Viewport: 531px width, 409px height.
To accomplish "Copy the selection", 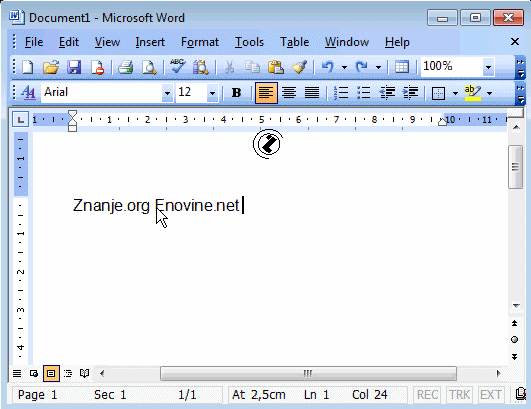I will 252,67.
